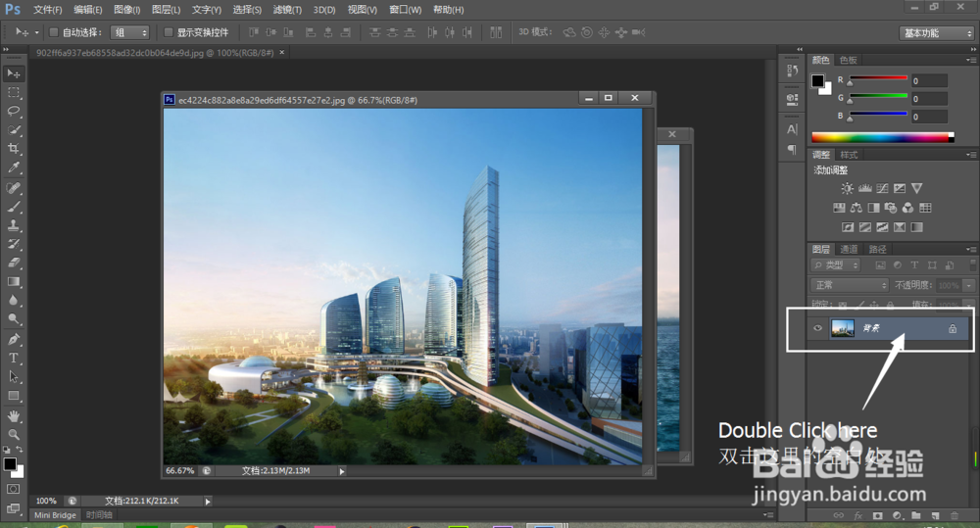Select the Quick Selection tool

coord(13,130)
